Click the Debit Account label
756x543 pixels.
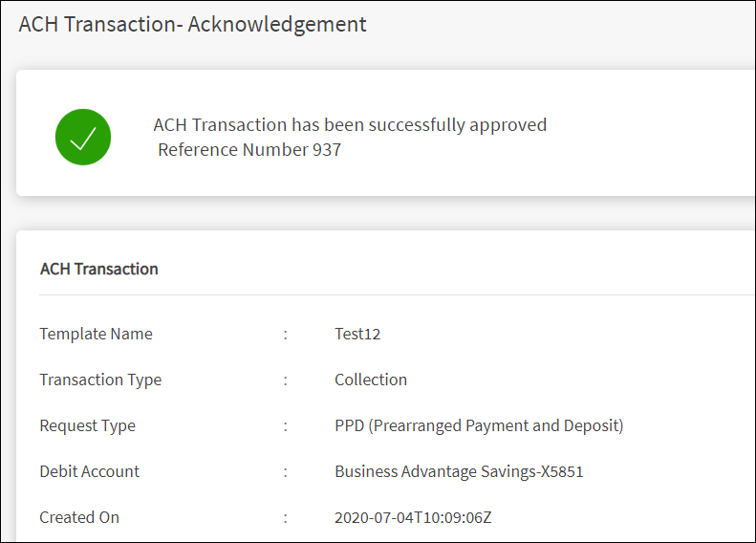tap(89, 471)
